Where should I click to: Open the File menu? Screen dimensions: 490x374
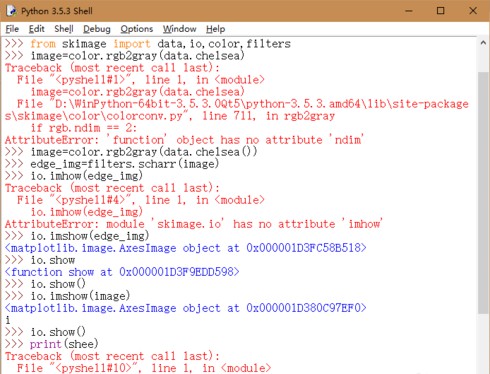pyautogui.click(x=12, y=29)
